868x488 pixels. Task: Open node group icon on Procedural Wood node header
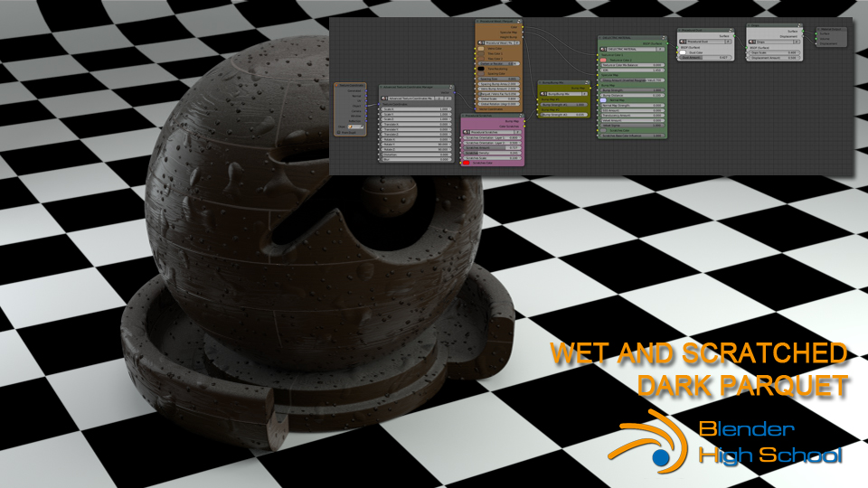[x=519, y=22]
